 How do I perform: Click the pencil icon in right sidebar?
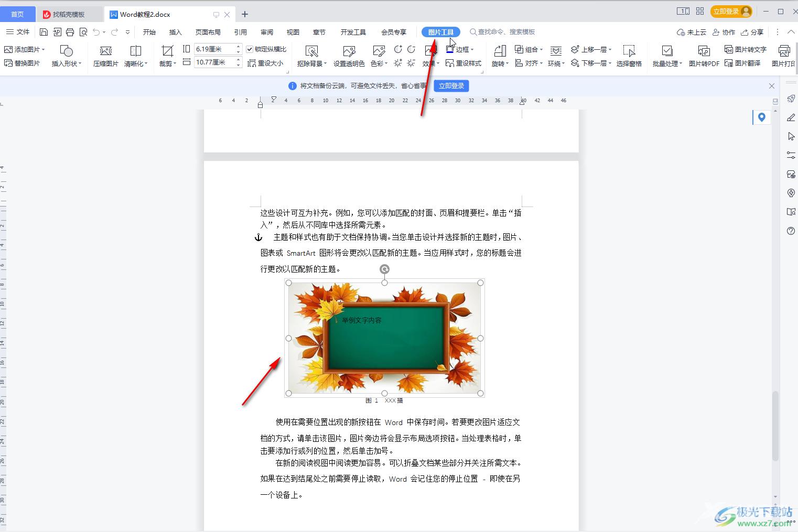791,117
